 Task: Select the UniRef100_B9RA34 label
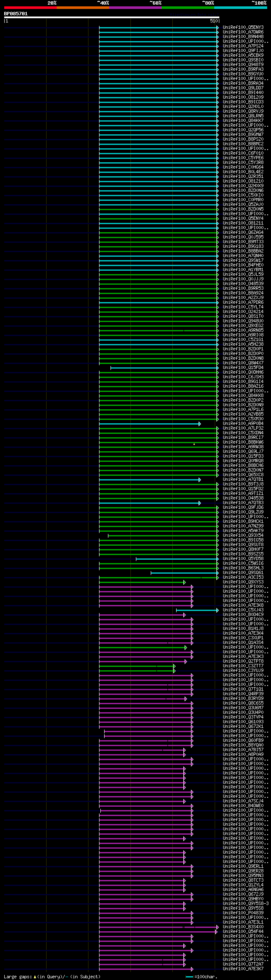(243, 83)
